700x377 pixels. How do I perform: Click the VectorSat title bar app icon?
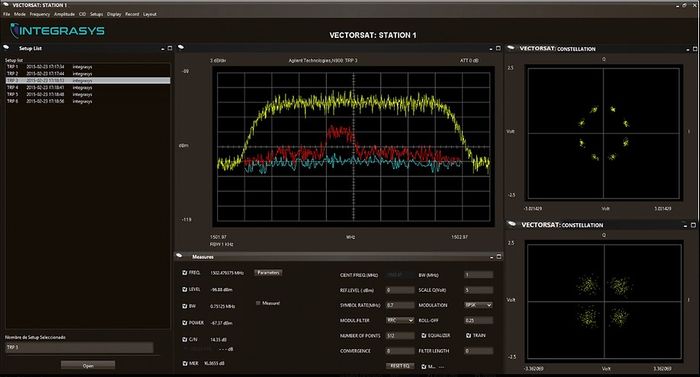(5, 4)
